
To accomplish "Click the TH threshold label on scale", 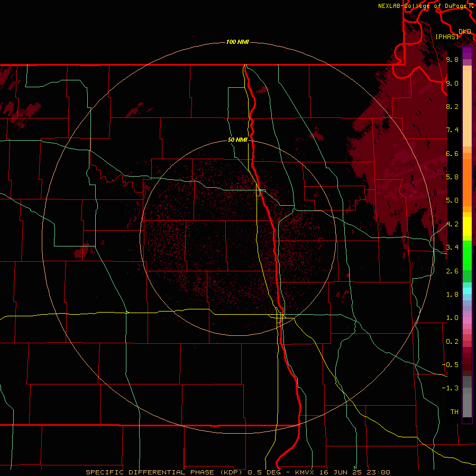I will (x=454, y=411).
